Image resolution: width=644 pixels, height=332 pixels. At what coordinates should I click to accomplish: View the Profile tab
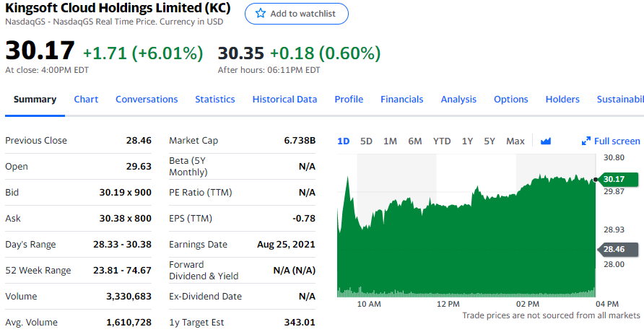tap(349, 100)
